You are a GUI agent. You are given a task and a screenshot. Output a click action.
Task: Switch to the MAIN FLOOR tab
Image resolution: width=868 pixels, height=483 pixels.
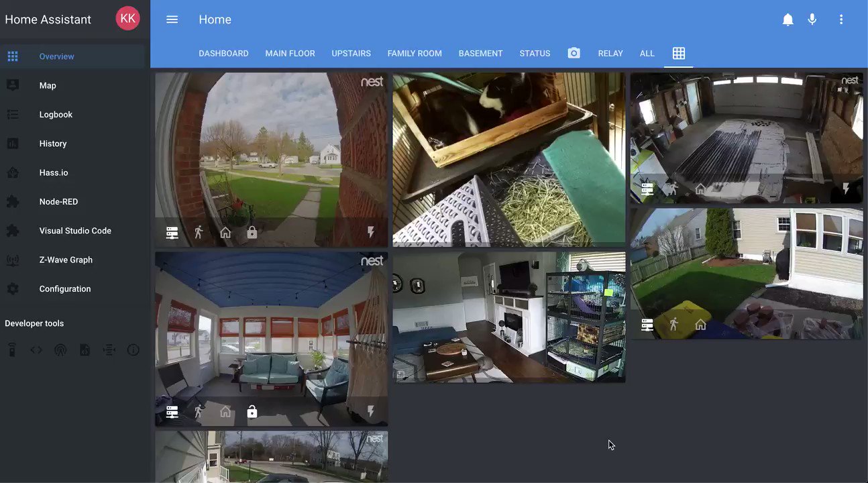click(290, 53)
